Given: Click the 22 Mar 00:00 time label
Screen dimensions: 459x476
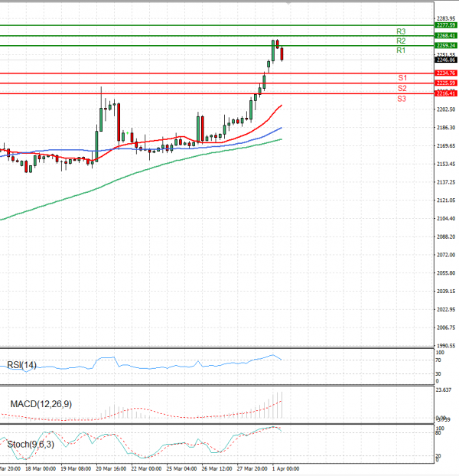Looking at the screenshot, I should pos(147,468).
